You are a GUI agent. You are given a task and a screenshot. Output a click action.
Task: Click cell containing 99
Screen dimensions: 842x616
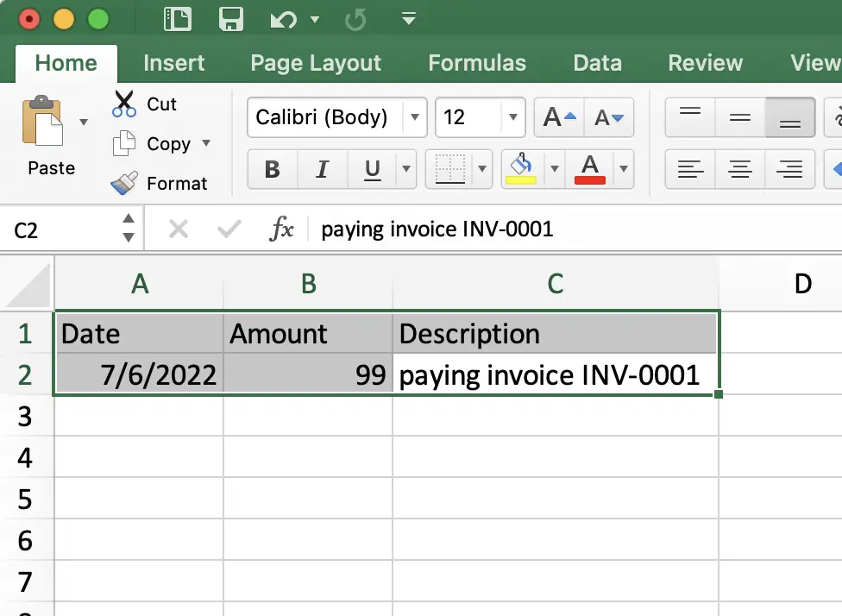point(308,374)
